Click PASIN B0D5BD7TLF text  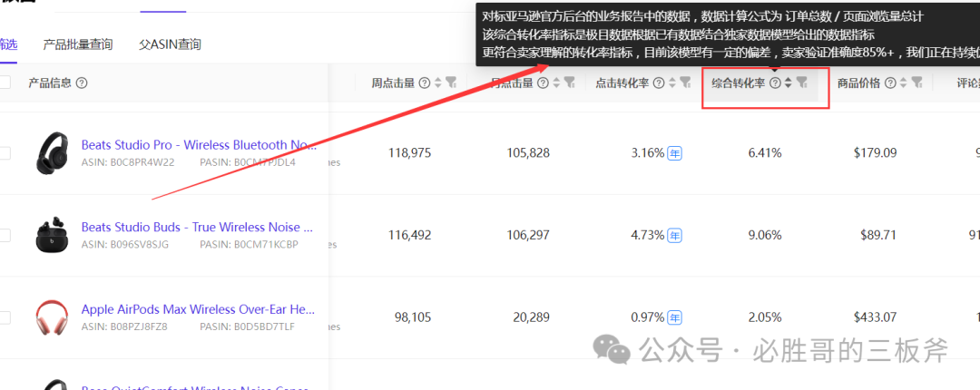click(x=247, y=327)
